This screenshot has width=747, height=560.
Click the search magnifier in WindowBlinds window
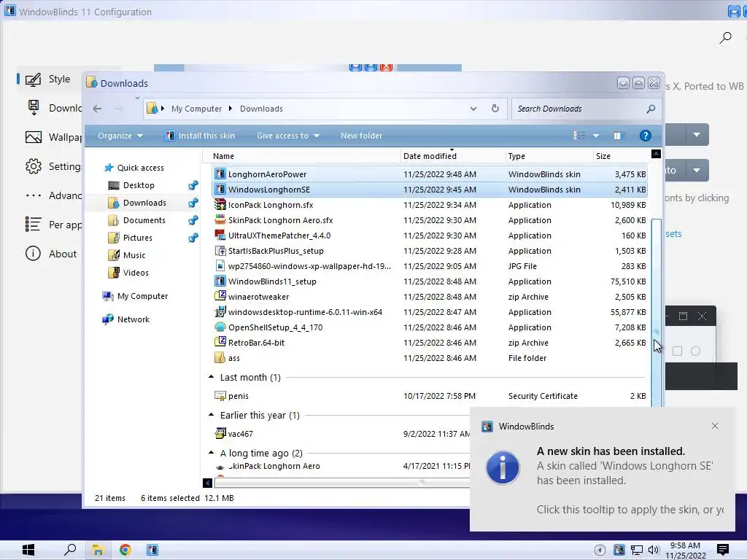tap(725, 38)
